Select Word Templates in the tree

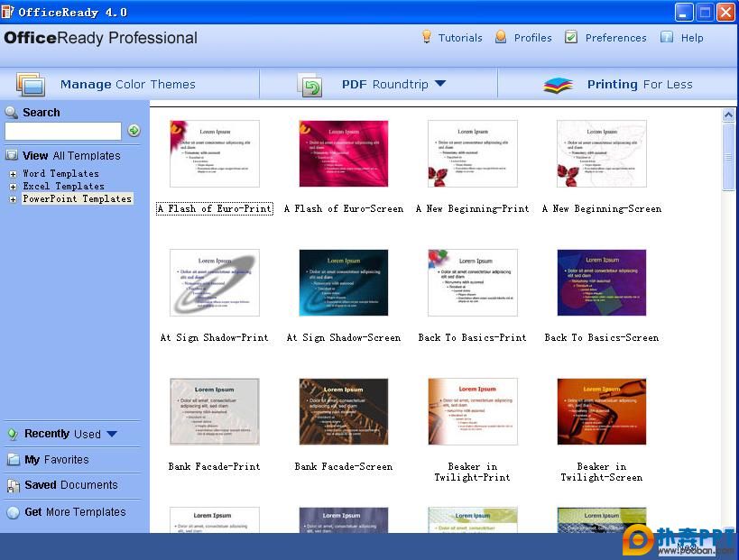coord(60,173)
